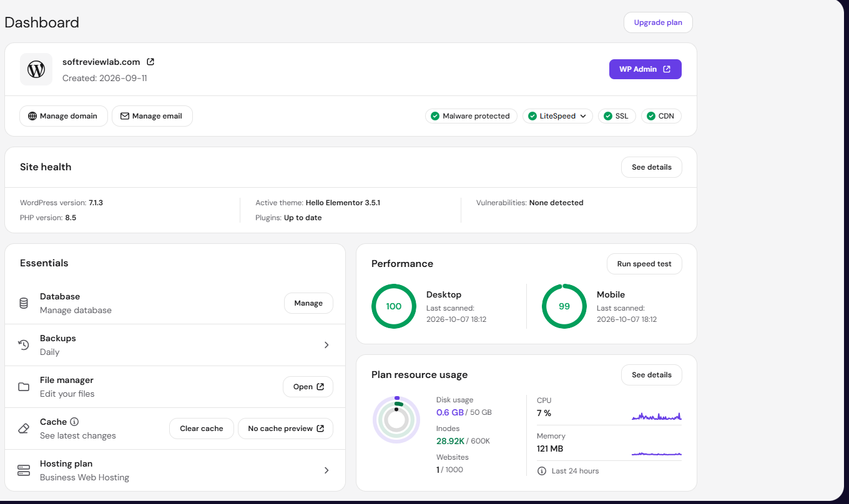Click green checkmark on Malware protected badge
Screen dimensions: 849x504
coord(435,116)
